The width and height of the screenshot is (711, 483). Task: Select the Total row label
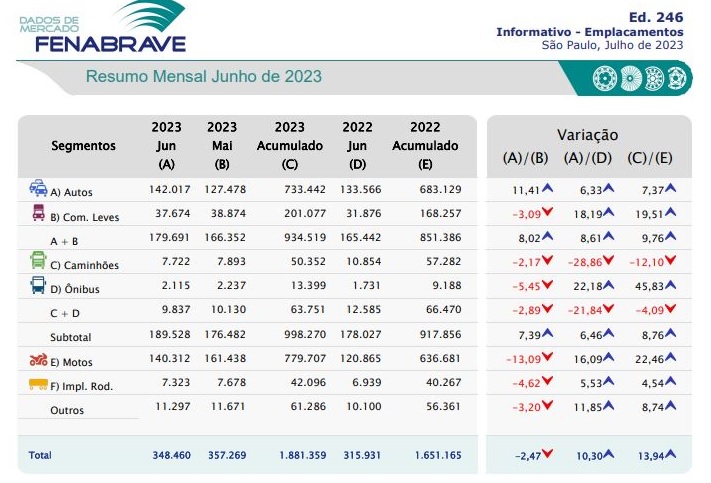tap(40, 455)
